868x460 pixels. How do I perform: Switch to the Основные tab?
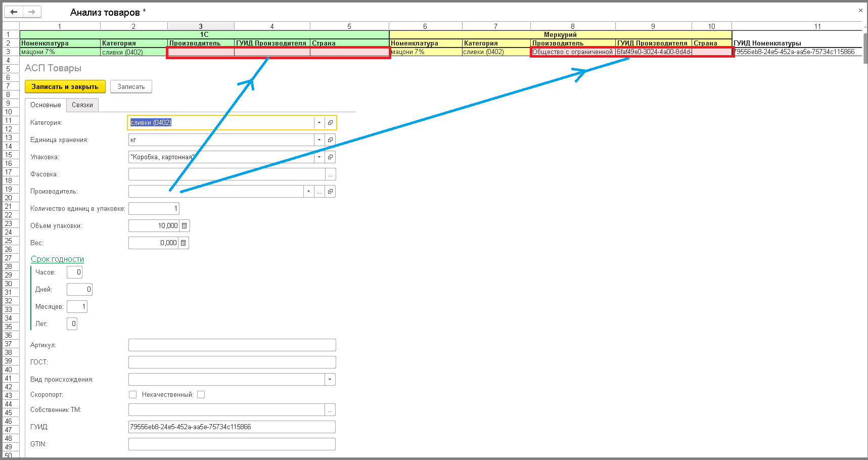pos(45,105)
